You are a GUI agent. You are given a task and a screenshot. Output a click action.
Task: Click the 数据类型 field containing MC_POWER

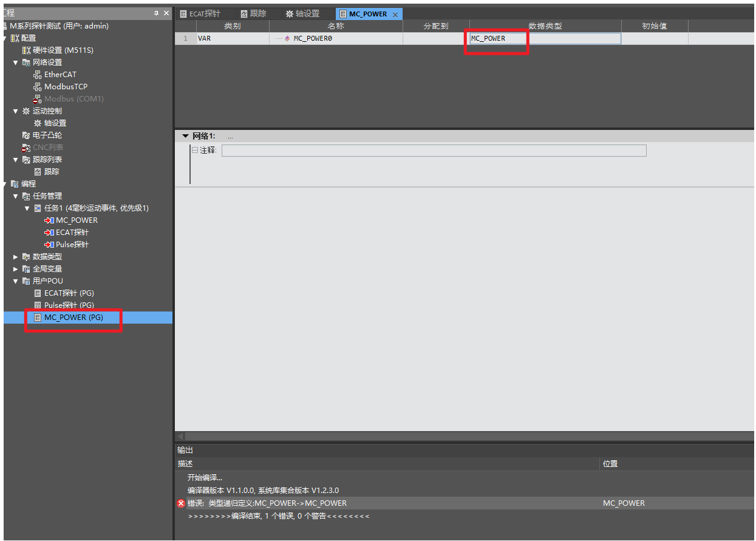coord(545,38)
